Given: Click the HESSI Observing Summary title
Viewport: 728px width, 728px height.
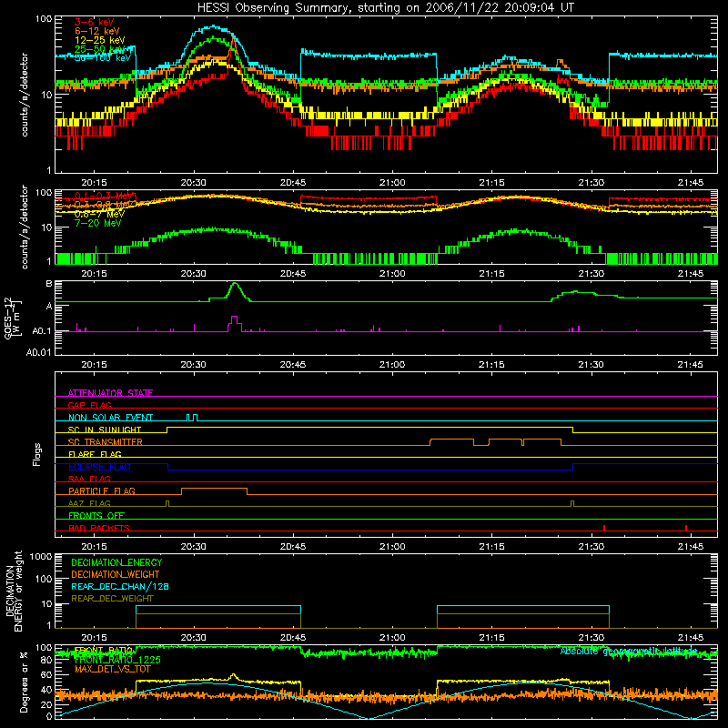Looking at the screenshot, I should click(385, 8).
